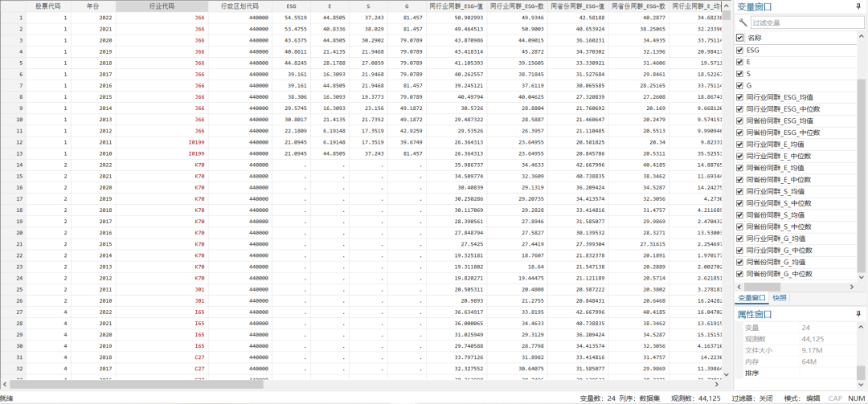Click status bar 模式: 编辑
The height and width of the screenshot is (404, 868).
pos(801,398)
